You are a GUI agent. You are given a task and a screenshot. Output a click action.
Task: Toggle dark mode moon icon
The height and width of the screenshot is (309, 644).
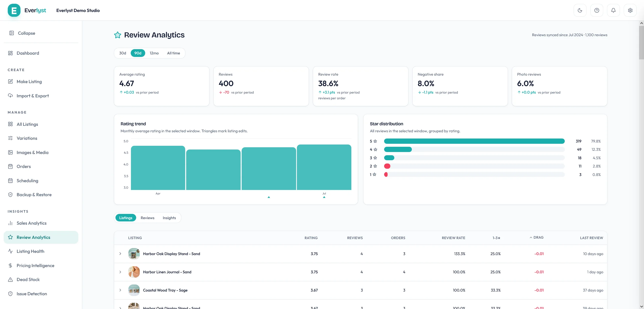coord(580,10)
